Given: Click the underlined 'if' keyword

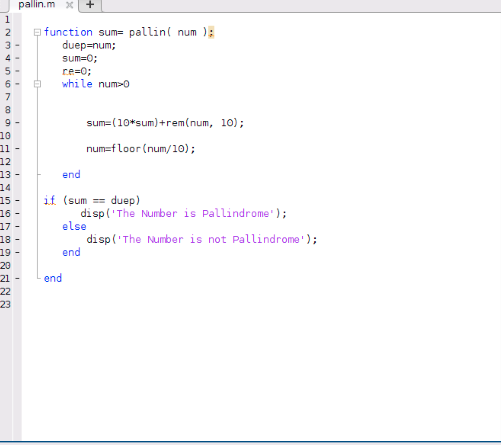Looking at the screenshot, I should coord(50,201).
